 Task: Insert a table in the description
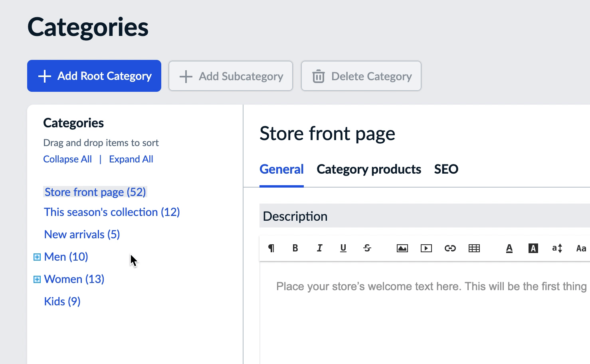pyautogui.click(x=474, y=248)
